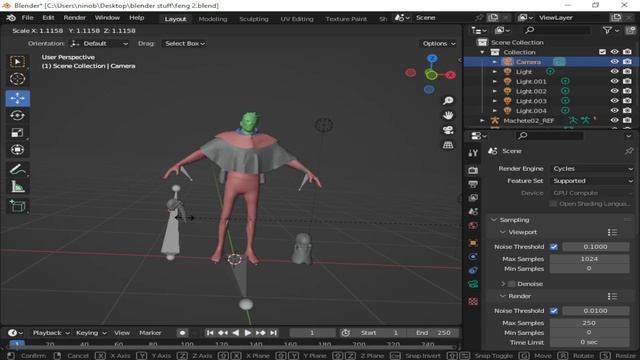Click the pan view hand icon

(448, 115)
